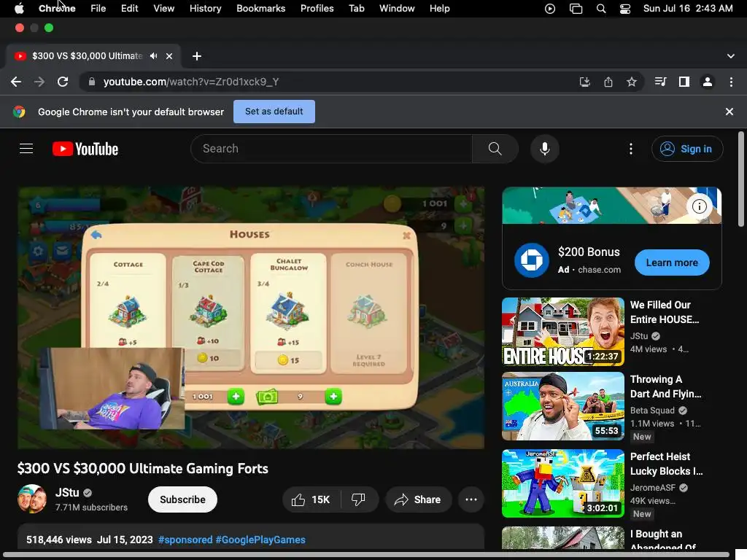
Task: Open a new tab with plus button
Action: point(197,56)
